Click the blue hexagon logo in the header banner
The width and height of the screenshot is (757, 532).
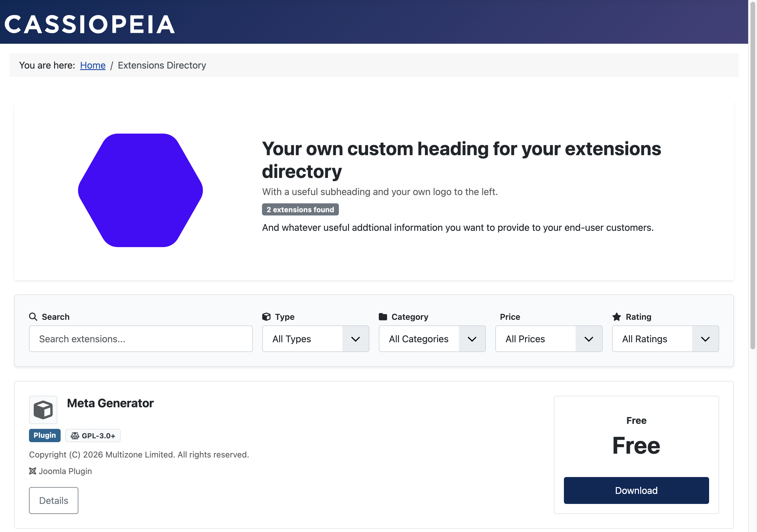tap(140, 189)
